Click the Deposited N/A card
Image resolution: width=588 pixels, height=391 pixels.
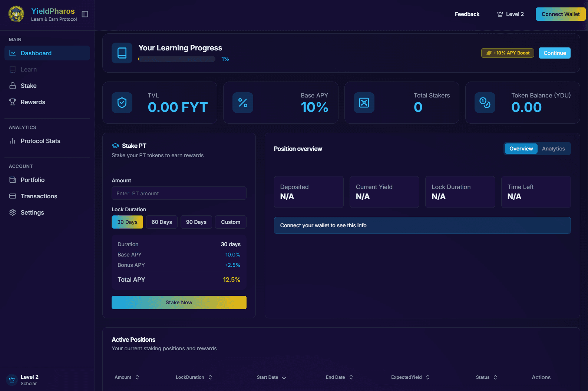tap(308, 192)
